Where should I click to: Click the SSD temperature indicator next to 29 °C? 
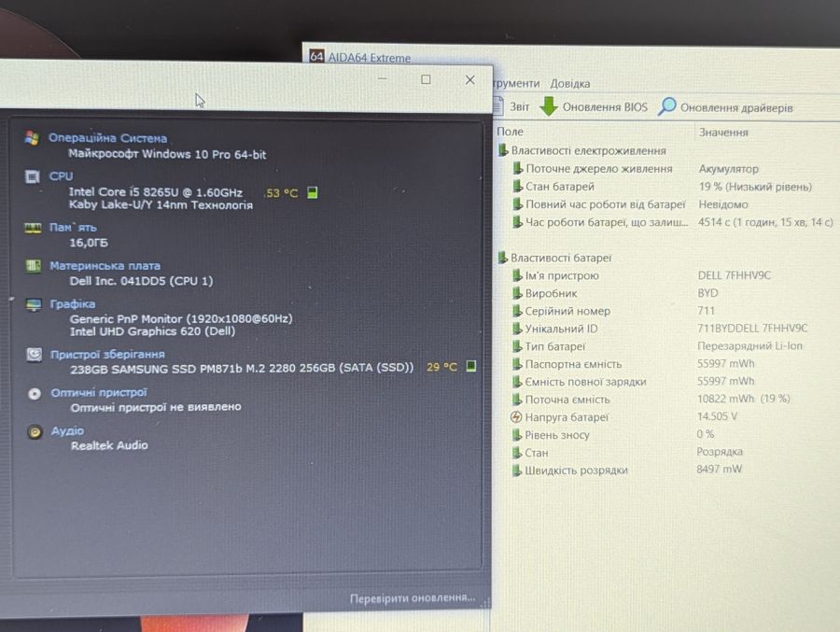click(471, 366)
